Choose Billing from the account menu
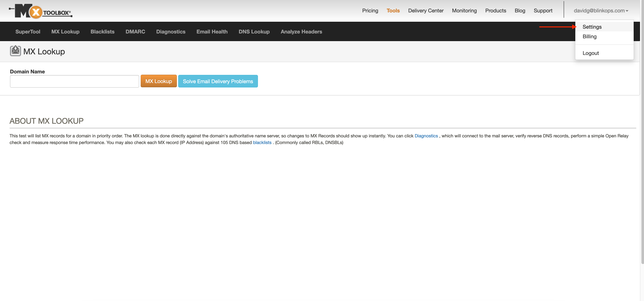This screenshot has height=301, width=644. [x=604, y=37]
